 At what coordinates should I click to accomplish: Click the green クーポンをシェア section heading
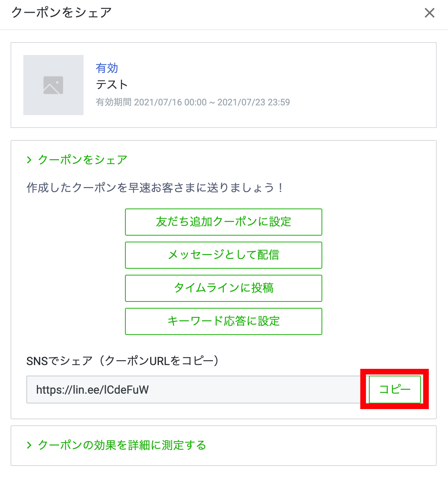pyautogui.click(x=83, y=160)
